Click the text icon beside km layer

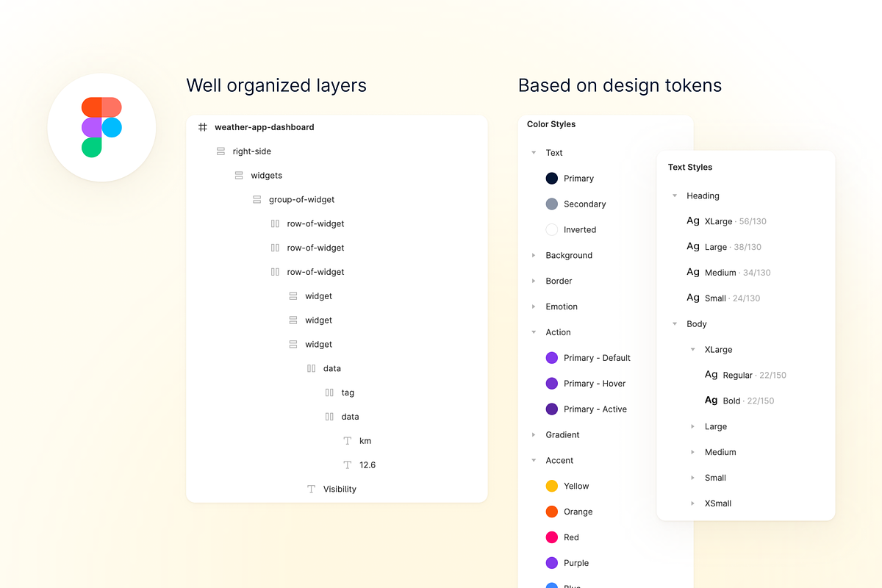348,441
